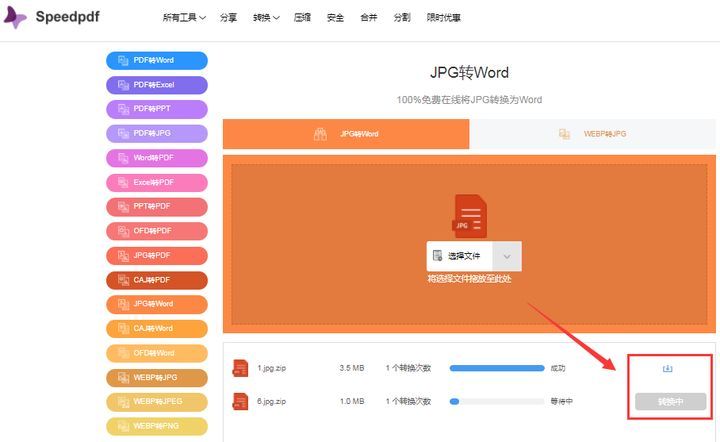This screenshot has height=442, width=720.
Task: Click the 1.0 MB file size
Action: coord(352,402)
